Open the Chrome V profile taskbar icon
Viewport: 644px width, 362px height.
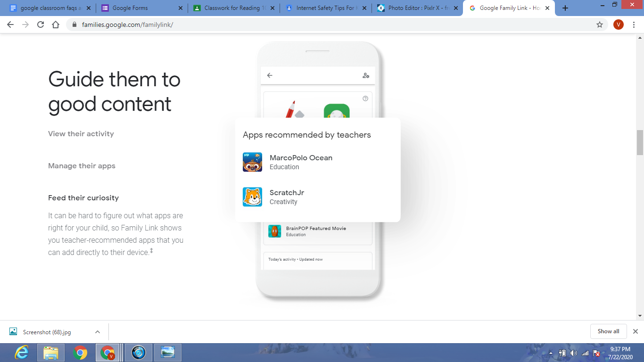coord(108,353)
